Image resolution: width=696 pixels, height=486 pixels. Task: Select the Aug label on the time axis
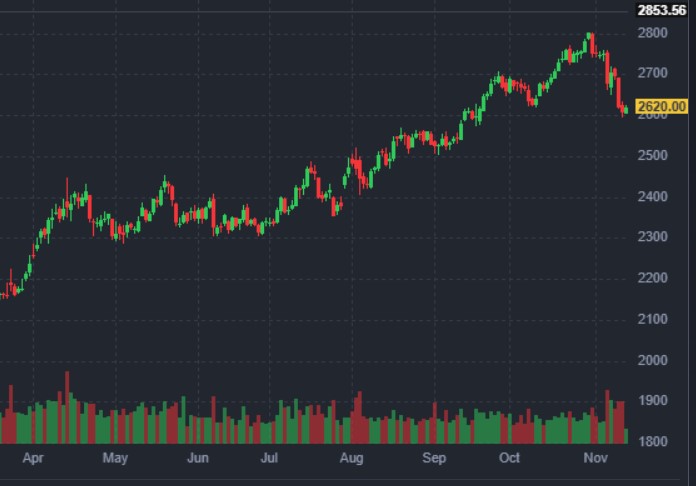click(x=351, y=459)
